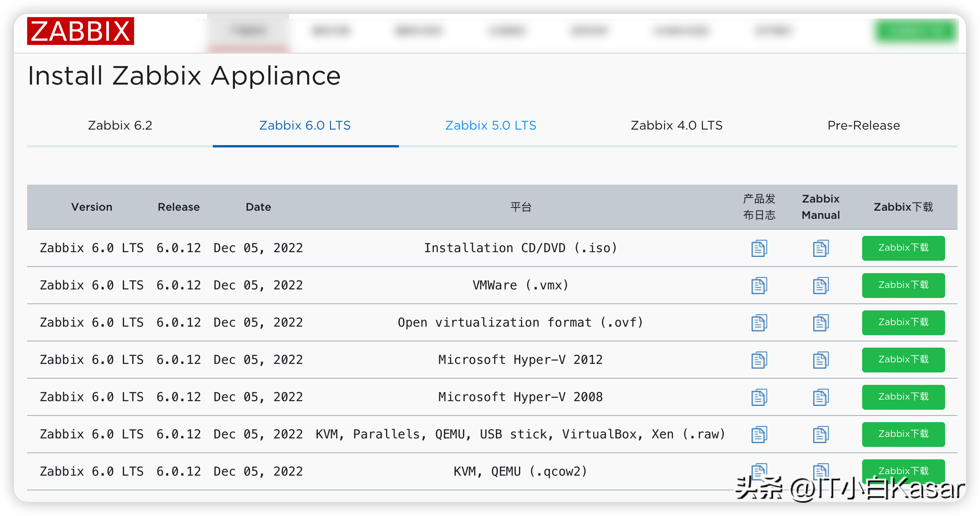980x516 pixels.
Task: Download the KVM, Parallels (.raw) appliance
Action: click(903, 434)
